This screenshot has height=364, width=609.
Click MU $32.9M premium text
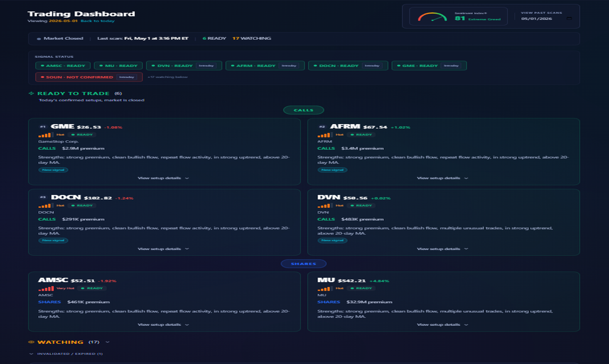tap(369, 302)
